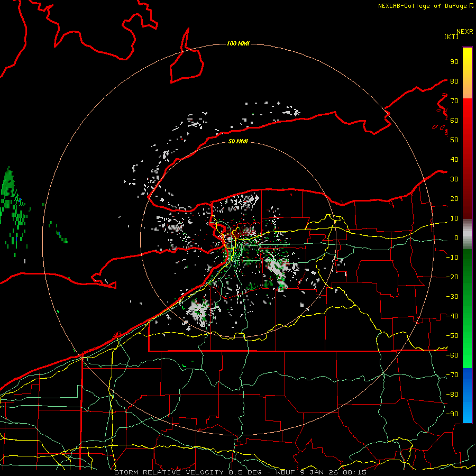The height and width of the screenshot is (476, 476).
Task: Click the -10 scale label
Action: coord(452,258)
